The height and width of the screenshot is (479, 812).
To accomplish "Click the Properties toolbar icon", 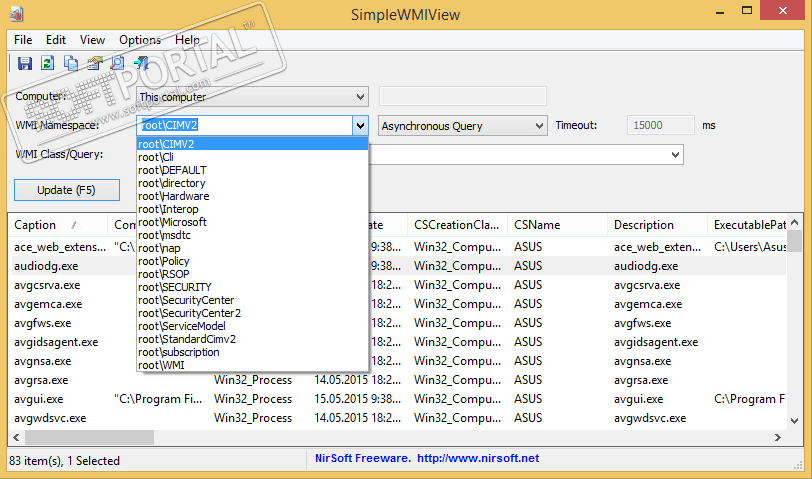I will coord(94,63).
